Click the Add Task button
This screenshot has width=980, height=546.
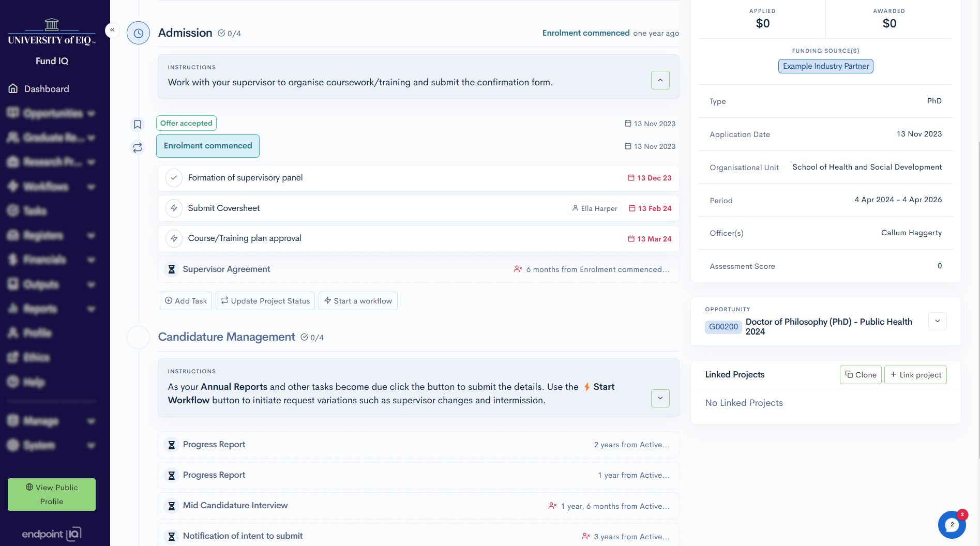coord(186,301)
